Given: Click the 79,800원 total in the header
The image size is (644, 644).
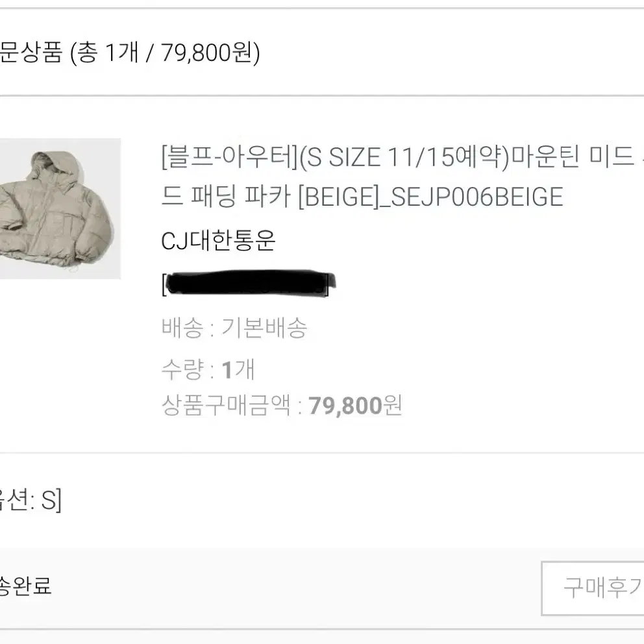Looking at the screenshot, I should pos(210,53).
